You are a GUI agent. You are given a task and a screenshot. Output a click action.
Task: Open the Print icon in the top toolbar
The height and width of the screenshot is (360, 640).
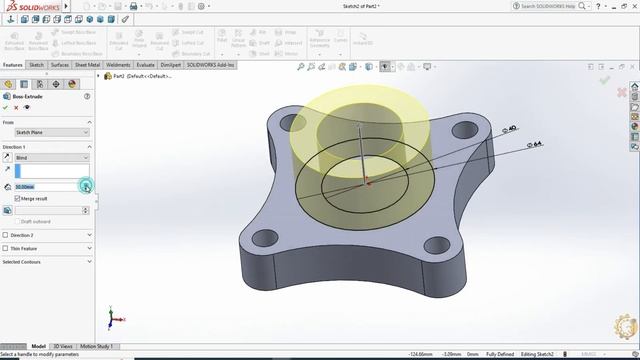pos(133,6)
